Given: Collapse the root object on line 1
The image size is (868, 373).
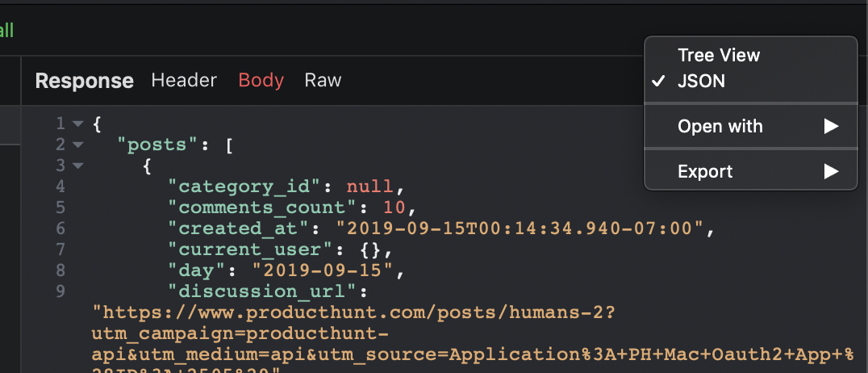Looking at the screenshot, I should click(x=77, y=124).
